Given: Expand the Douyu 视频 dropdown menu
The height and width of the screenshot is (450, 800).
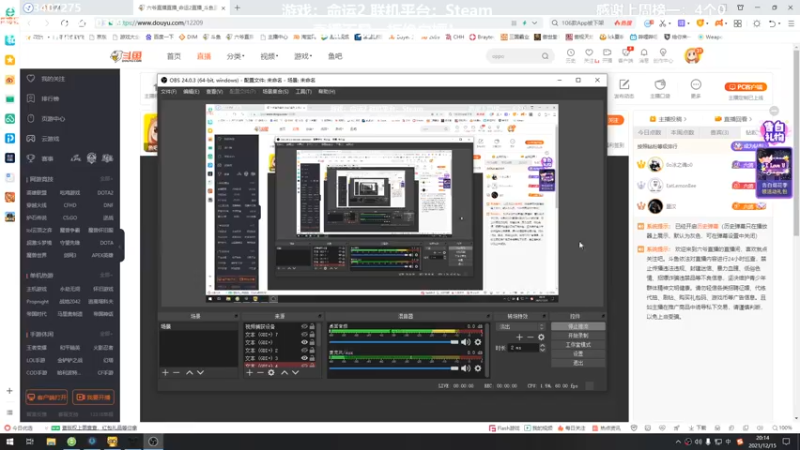Looking at the screenshot, I should pos(269,56).
